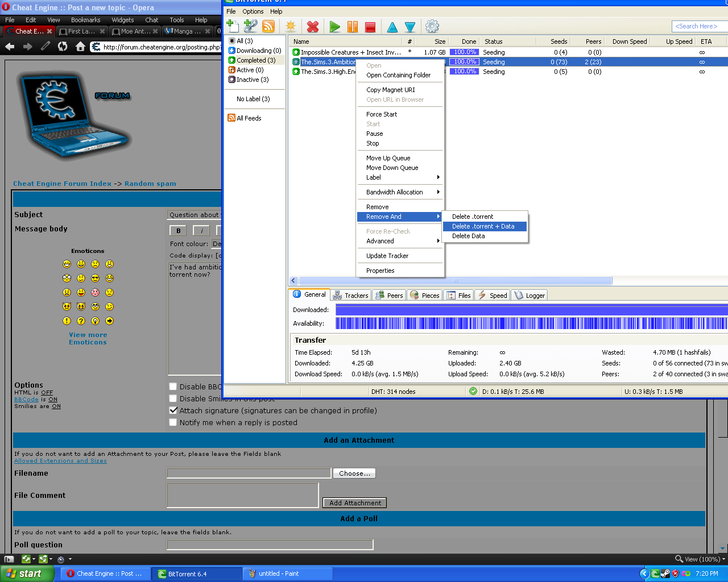
Task: Choose Delete Data from submenu
Action: (x=485, y=236)
